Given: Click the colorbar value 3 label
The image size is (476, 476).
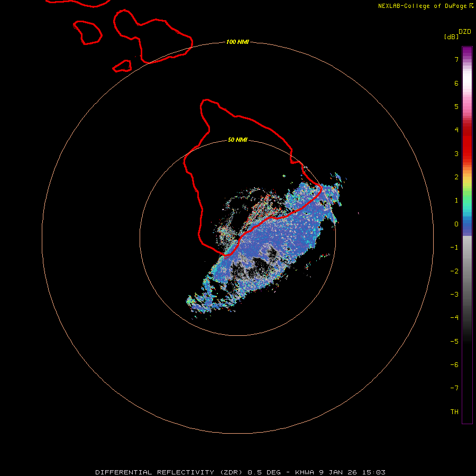Looking at the screenshot, I should click(456, 153).
